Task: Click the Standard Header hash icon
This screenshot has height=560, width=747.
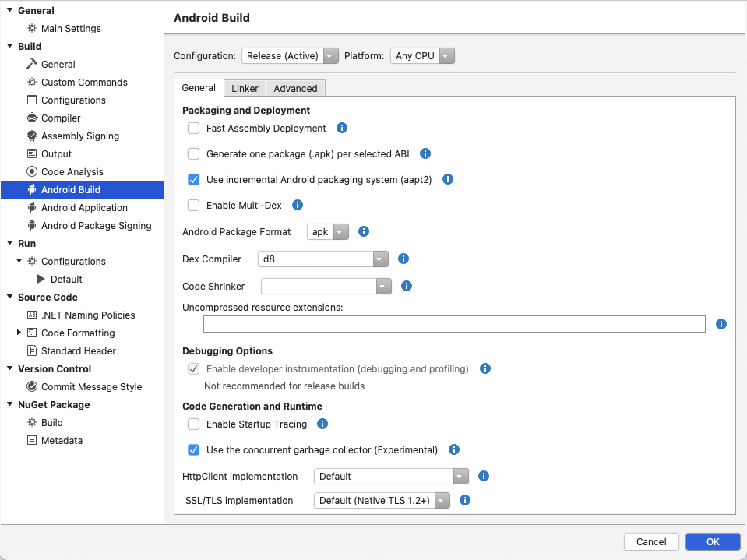Action: (32, 350)
